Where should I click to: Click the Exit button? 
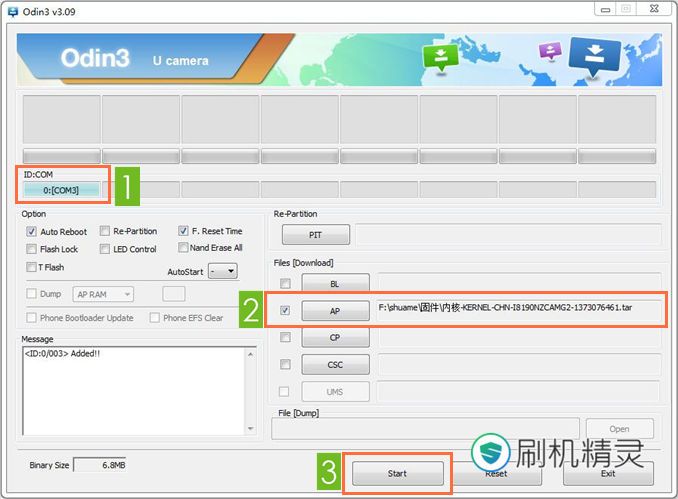(608, 474)
